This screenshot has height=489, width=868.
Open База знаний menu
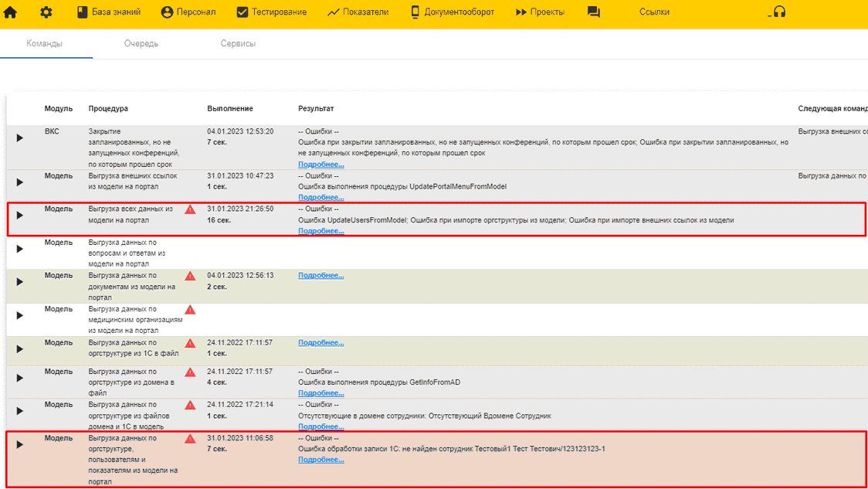pos(108,12)
